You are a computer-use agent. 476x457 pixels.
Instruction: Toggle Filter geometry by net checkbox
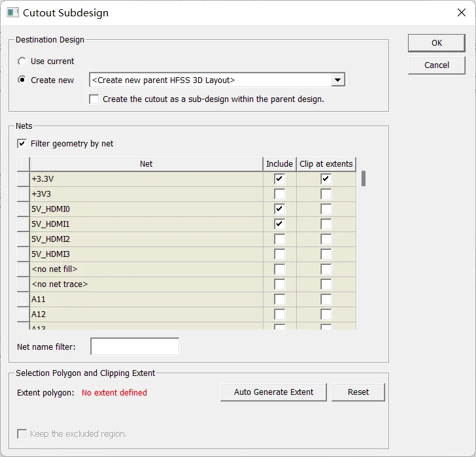pos(22,144)
